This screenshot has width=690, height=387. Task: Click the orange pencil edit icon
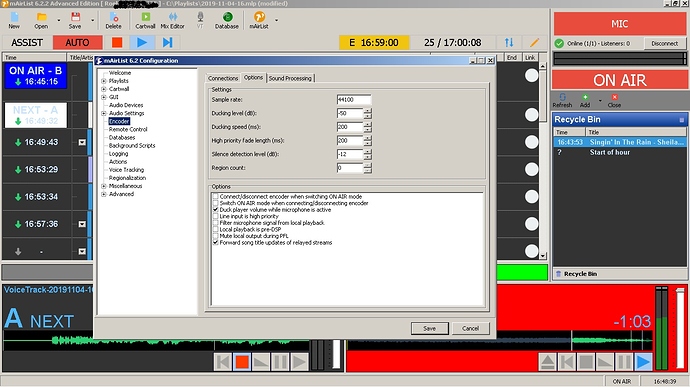click(x=534, y=42)
